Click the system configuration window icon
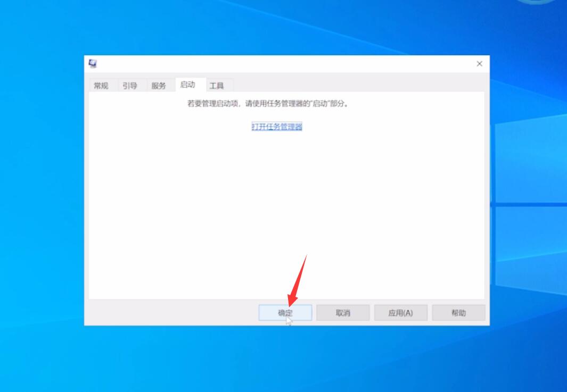This screenshot has height=392, width=567. click(93, 64)
